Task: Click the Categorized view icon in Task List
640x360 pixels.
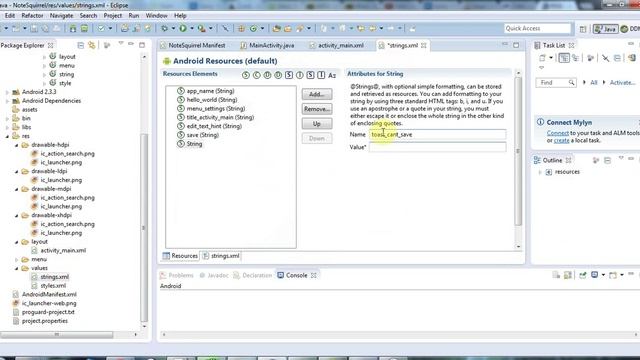Action: (564, 58)
